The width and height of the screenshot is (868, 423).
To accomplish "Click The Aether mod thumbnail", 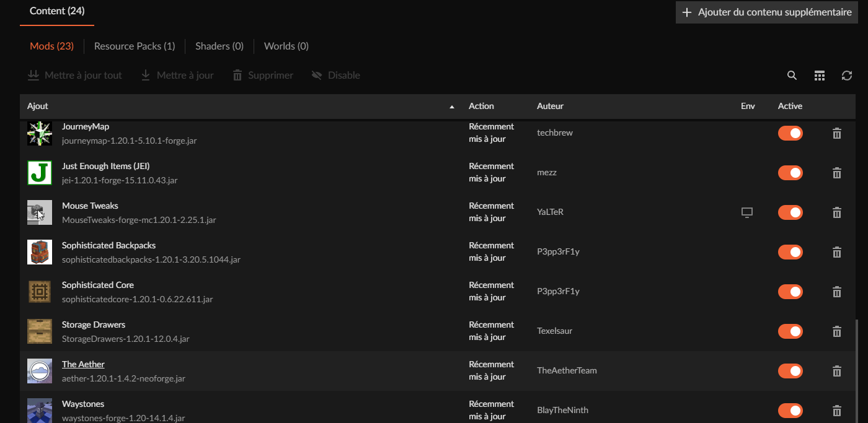I will [40, 371].
